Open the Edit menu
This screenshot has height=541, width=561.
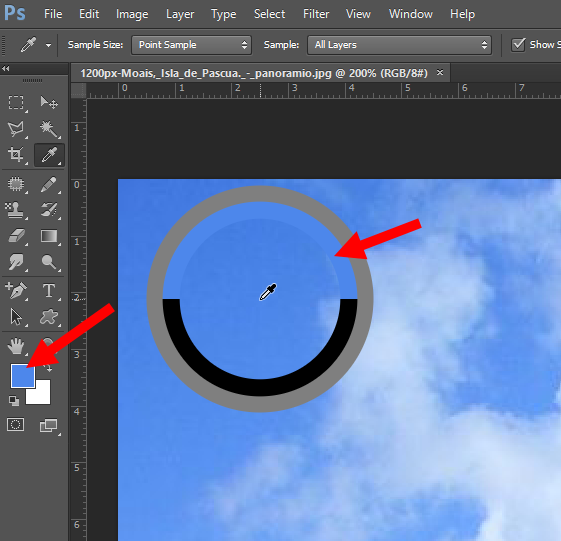click(89, 14)
